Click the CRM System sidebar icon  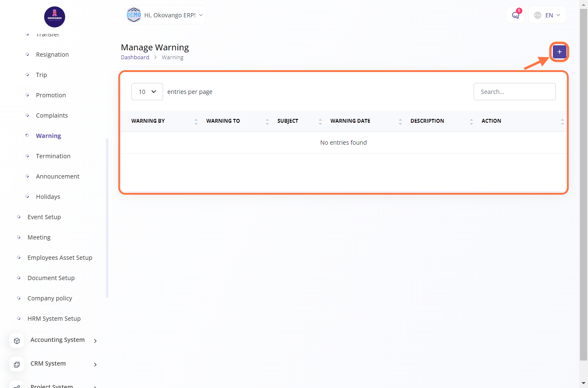[x=17, y=364]
